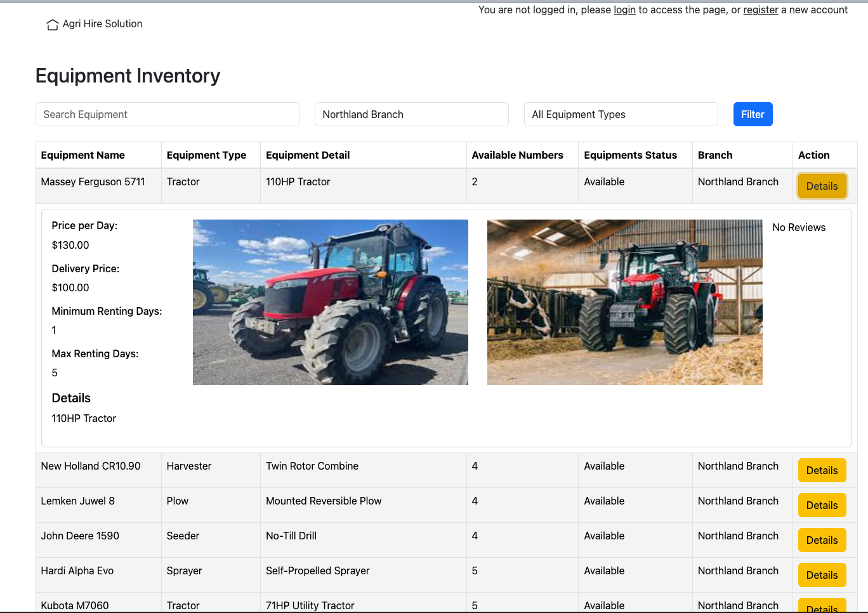Follow the login link
This screenshot has height=613, width=868.
(x=624, y=10)
